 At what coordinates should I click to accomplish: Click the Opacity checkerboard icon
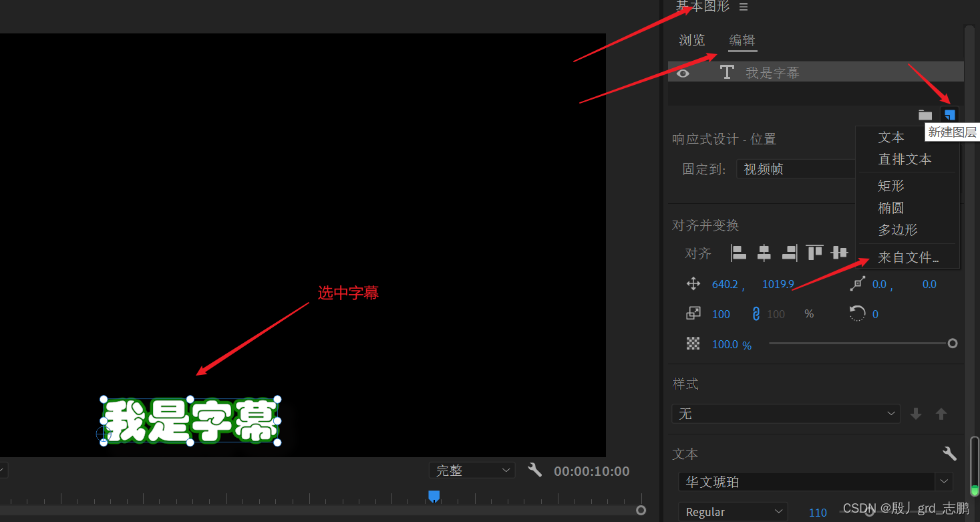coord(693,344)
